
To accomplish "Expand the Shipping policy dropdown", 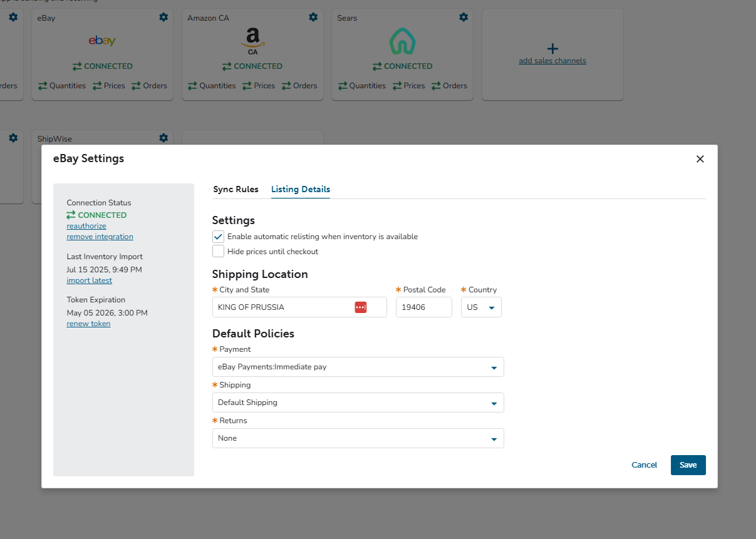I will point(358,403).
